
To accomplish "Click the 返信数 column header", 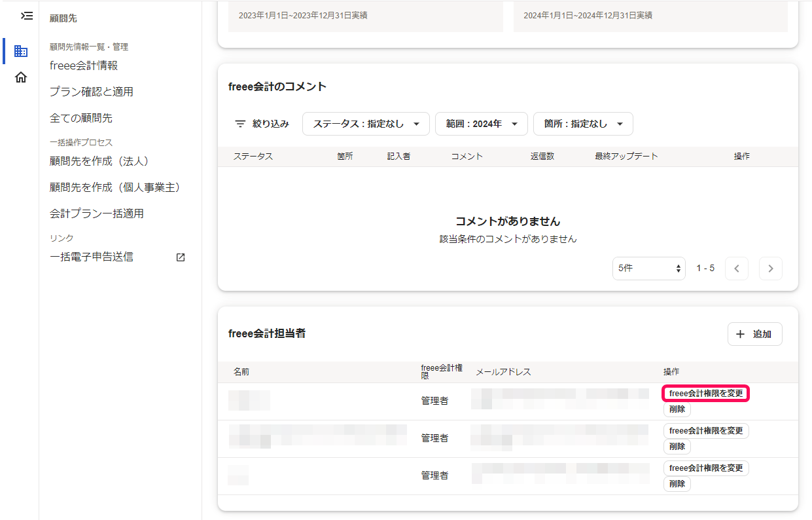I will click(542, 157).
